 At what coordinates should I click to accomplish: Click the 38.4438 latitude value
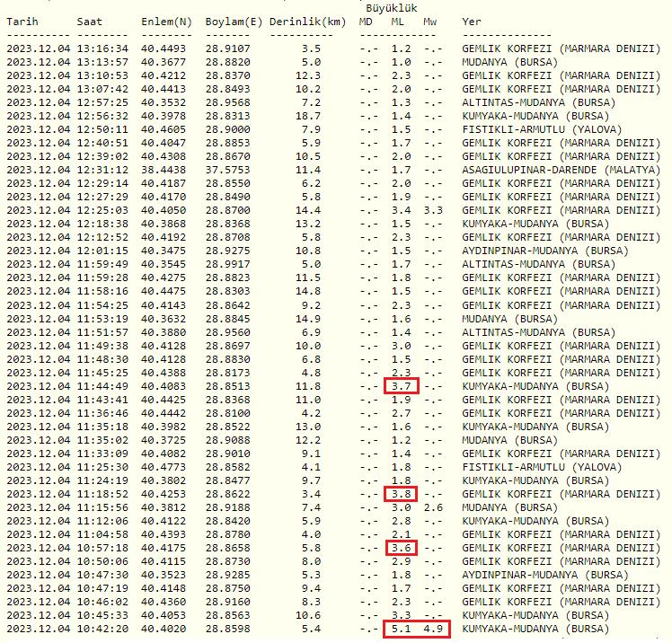tap(164, 170)
